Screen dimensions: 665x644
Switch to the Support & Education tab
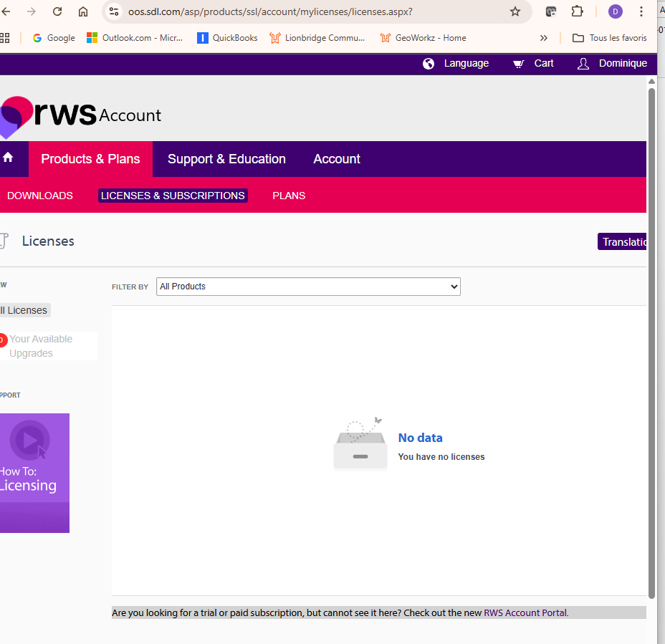(226, 158)
